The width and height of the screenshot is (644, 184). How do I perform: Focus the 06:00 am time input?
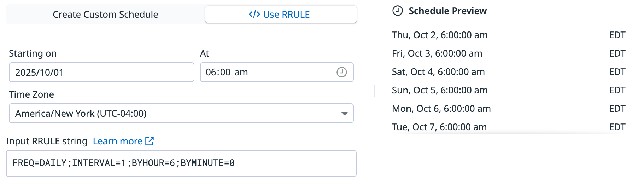point(265,73)
